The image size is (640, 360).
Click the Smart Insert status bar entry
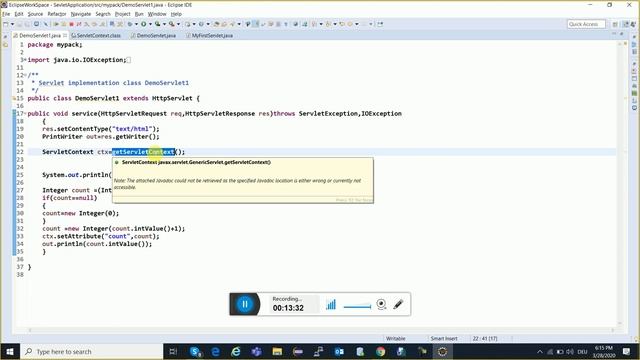[x=444, y=338]
